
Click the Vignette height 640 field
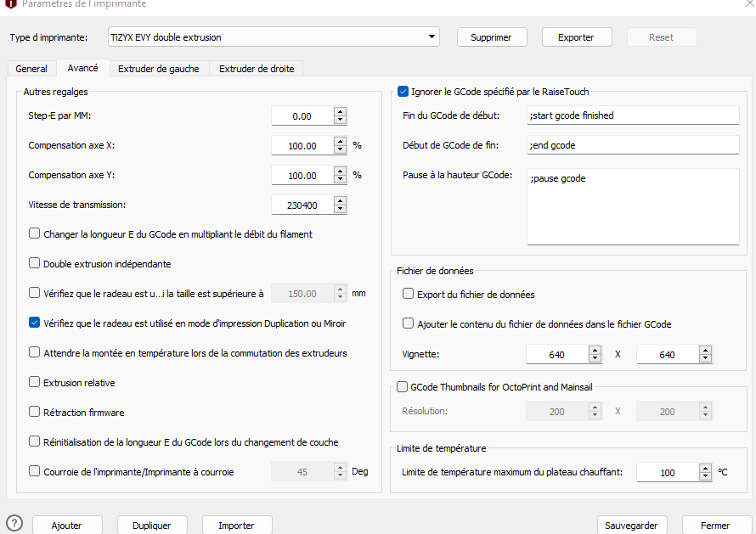tap(668, 355)
